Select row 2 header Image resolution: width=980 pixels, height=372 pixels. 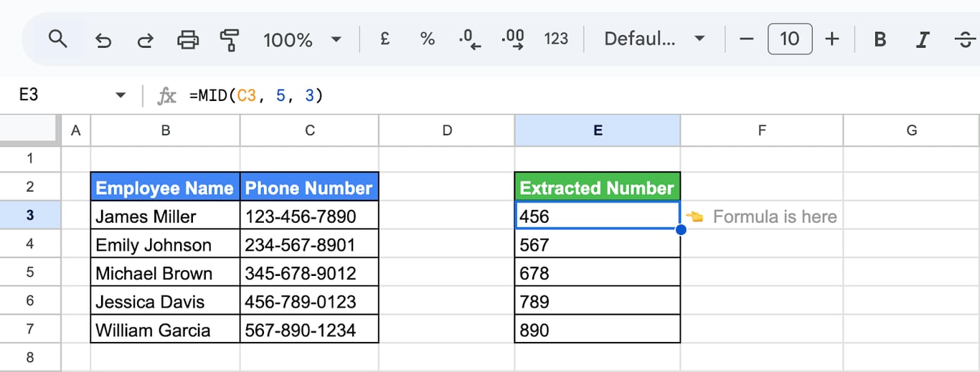(29, 187)
